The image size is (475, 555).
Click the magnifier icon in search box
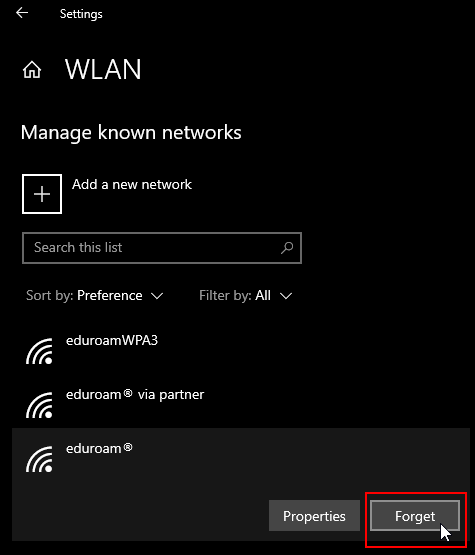(x=287, y=248)
